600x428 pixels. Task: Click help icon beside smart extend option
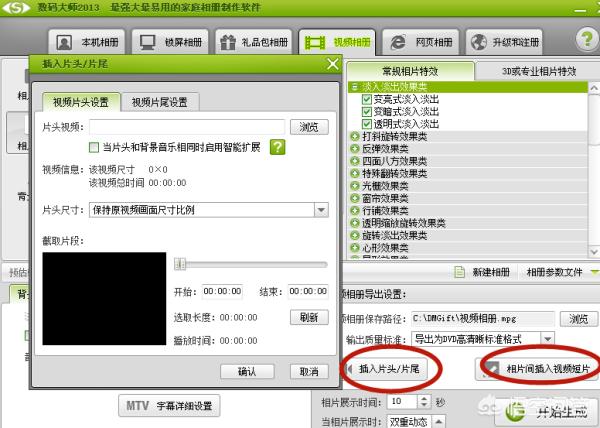(x=277, y=147)
